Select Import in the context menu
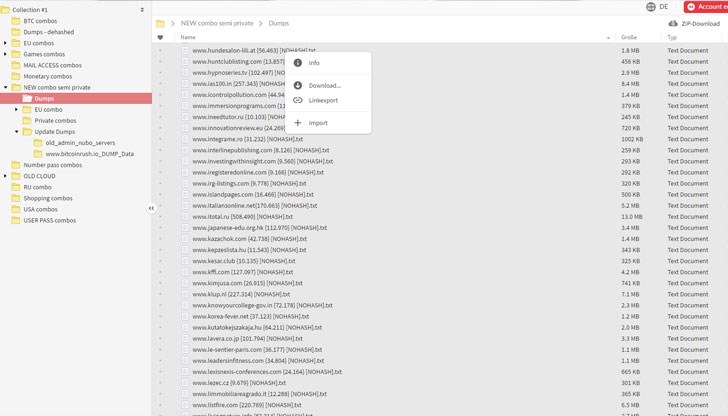The image size is (728, 416). [x=318, y=123]
